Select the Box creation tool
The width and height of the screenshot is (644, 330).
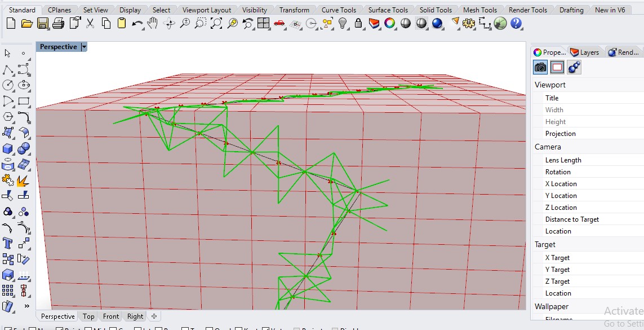tap(7, 147)
